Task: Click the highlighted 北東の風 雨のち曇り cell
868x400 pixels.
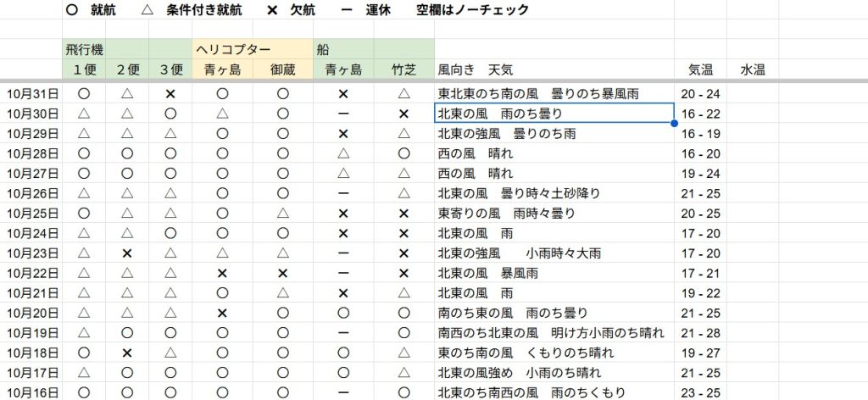Action: [x=554, y=114]
